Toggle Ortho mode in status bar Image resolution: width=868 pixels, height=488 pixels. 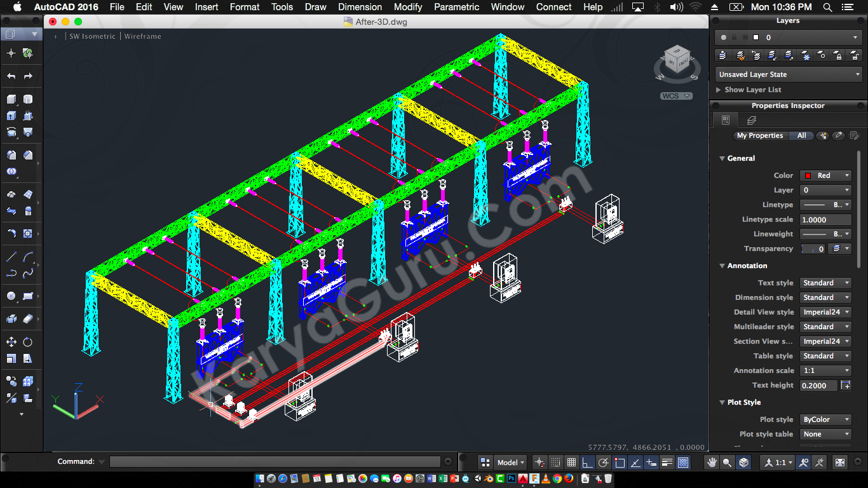coord(587,463)
